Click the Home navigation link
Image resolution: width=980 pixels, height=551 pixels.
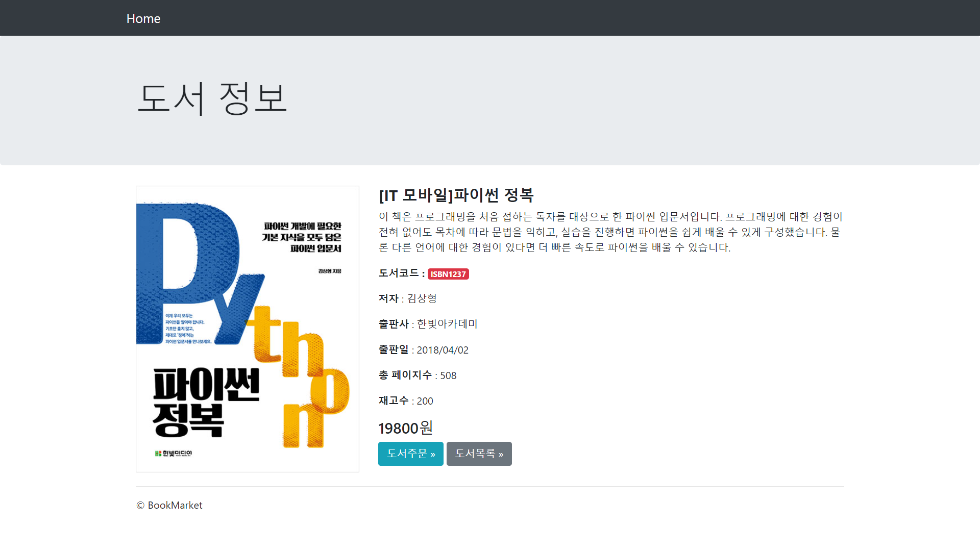[143, 18]
